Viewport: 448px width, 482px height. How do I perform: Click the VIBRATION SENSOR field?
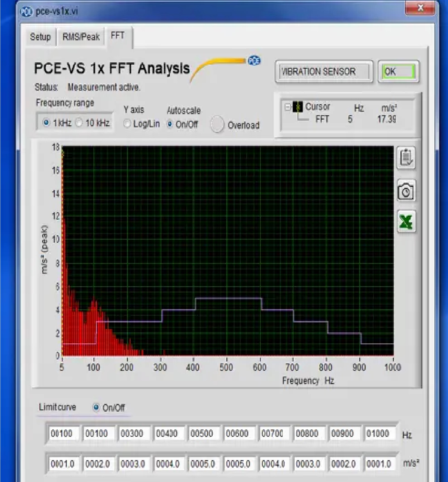[324, 72]
